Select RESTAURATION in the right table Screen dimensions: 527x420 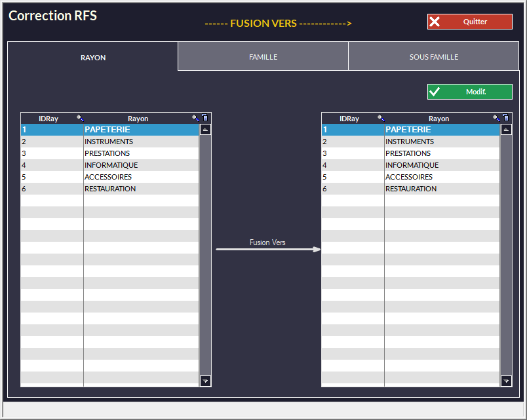[411, 189]
